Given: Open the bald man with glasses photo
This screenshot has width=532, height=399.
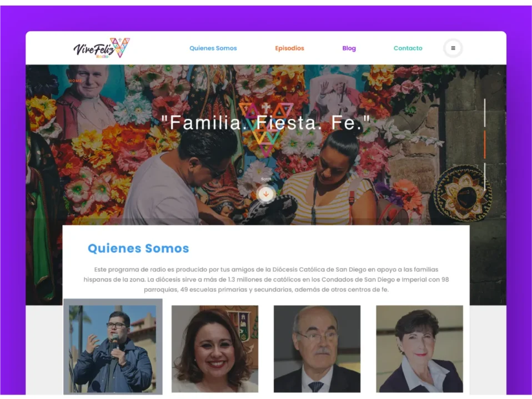Looking at the screenshot, I should pos(317,349).
